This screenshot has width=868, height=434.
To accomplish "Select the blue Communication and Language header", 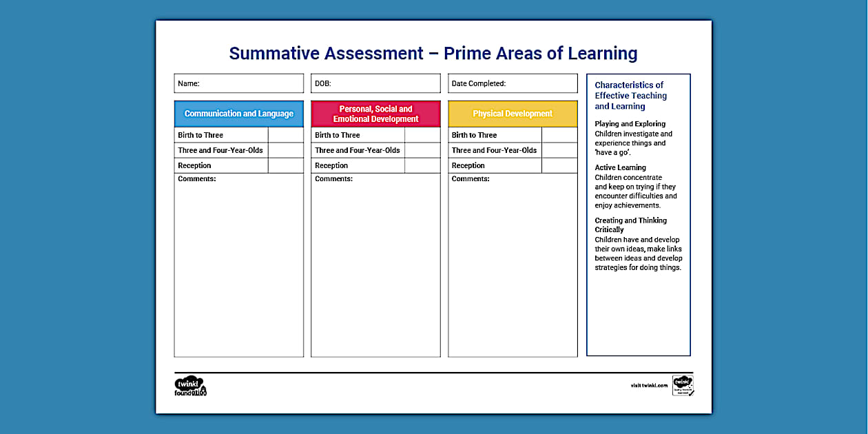I will click(x=238, y=114).
